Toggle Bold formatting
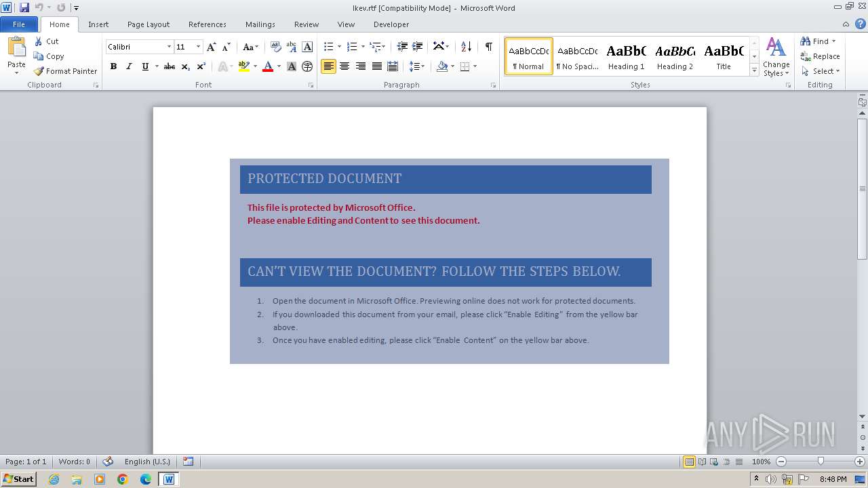Image resolution: width=868 pixels, height=488 pixels. [113, 66]
